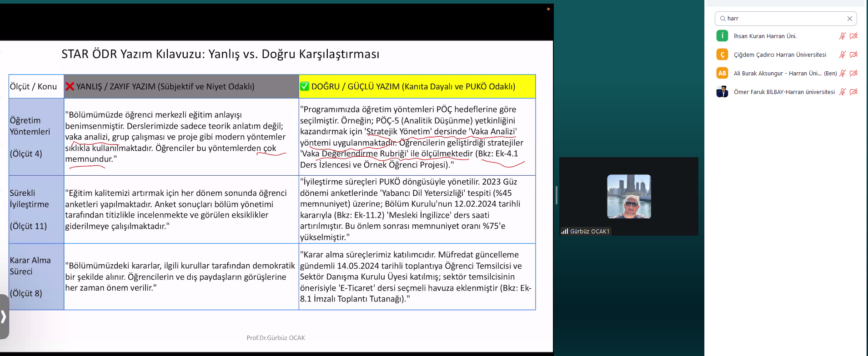Image resolution: width=868 pixels, height=356 pixels.
Task: Click muted microphone icon for İhsan Kuran
Action: [842, 36]
